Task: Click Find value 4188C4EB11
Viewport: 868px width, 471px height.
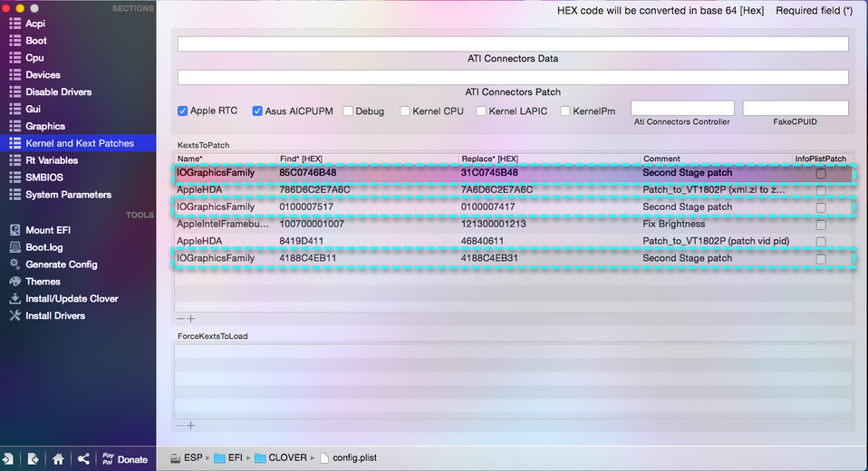Action: tap(308, 258)
